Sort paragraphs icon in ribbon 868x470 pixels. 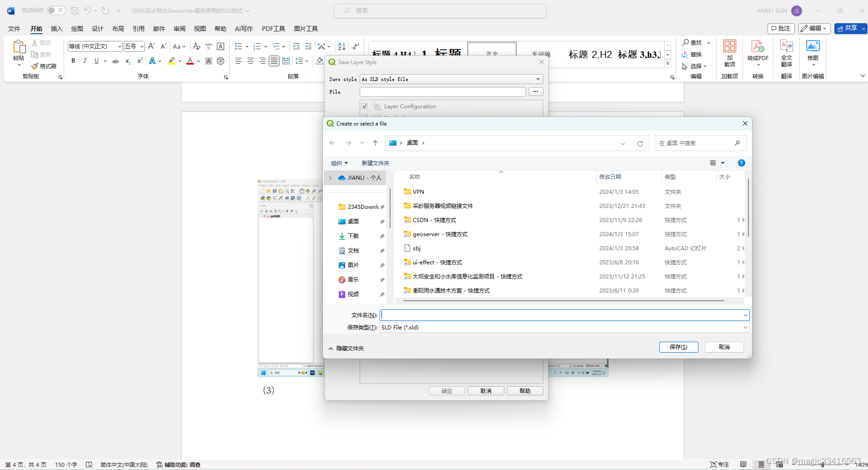(x=342, y=46)
